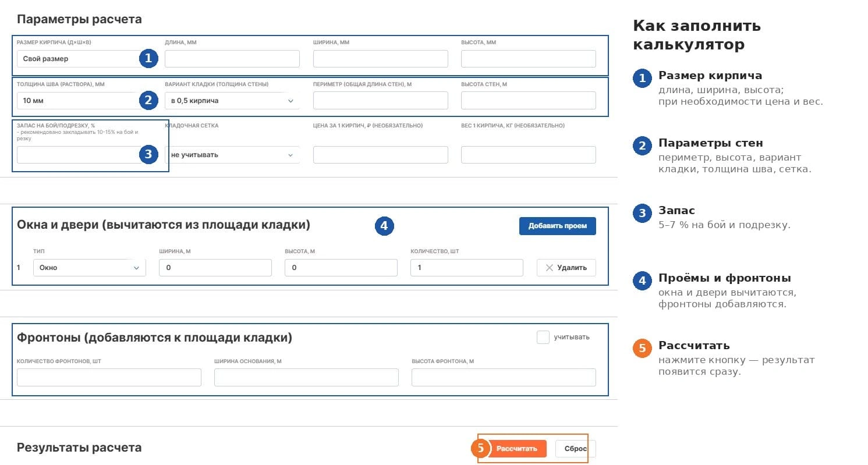The width and height of the screenshot is (868, 465).
Task: Click the opening height field
Action: coord(341,268)
